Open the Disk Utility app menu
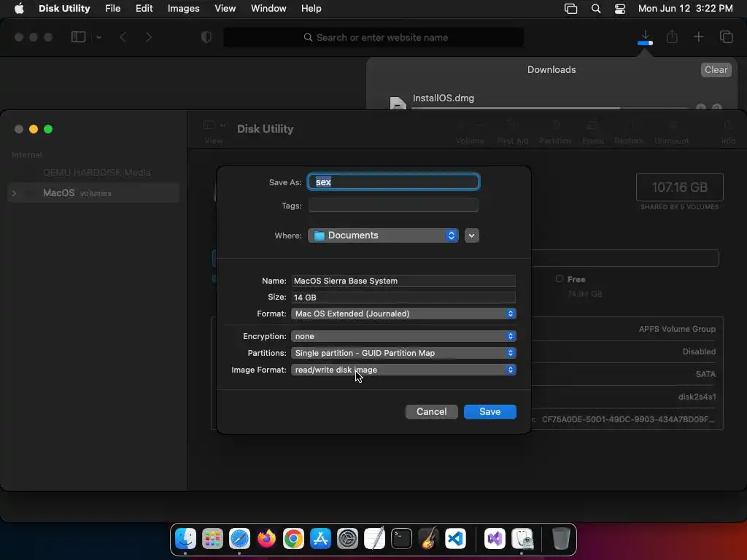This screenshot has height=560, width=747. [64, 8]
